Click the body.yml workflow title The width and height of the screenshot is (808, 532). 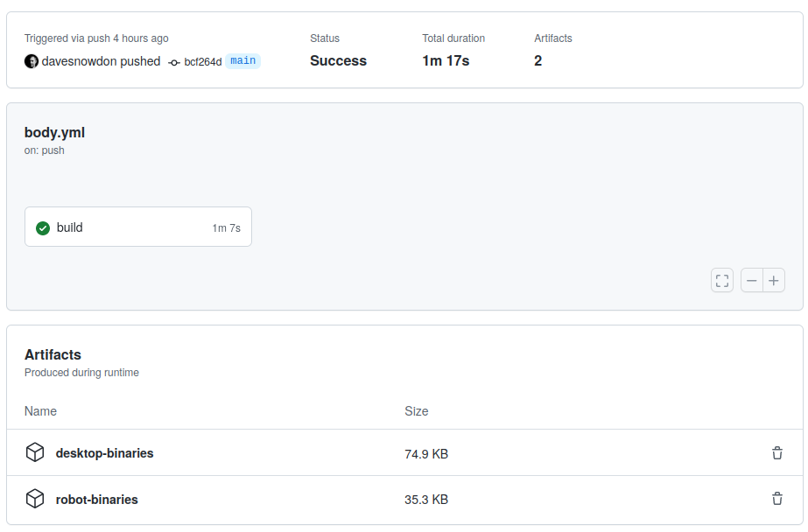(x=54, y=133)
